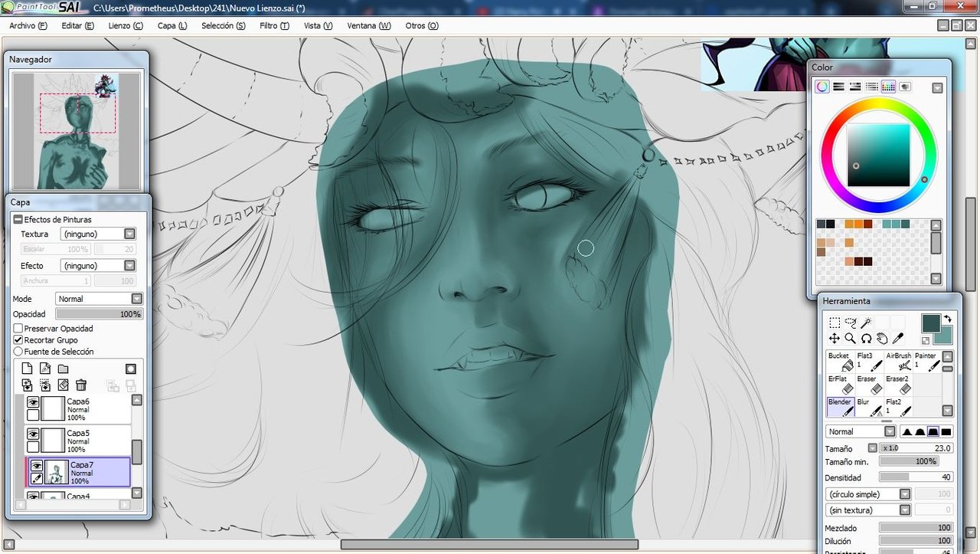980x554 pixels.
Task: Enable Fuente de Selección option
Action: (18, 351)
